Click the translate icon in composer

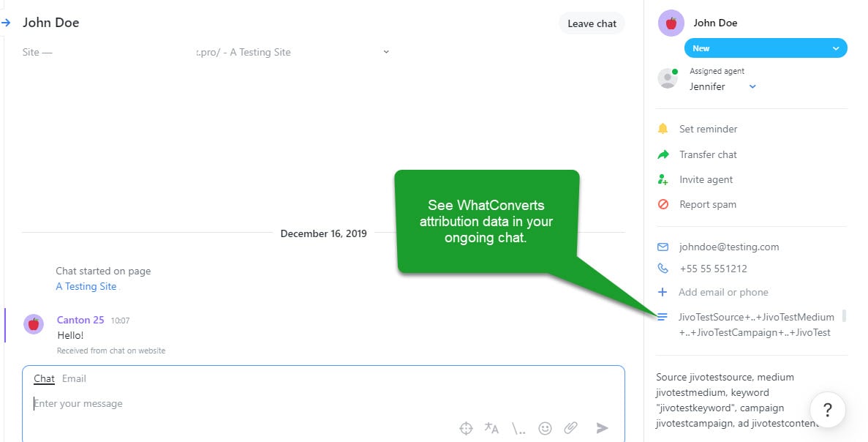pos(491,428)
